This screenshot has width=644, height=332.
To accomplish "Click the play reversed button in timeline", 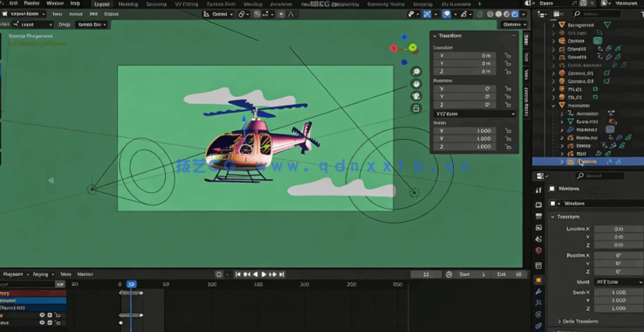I will (x=255, y=274).
